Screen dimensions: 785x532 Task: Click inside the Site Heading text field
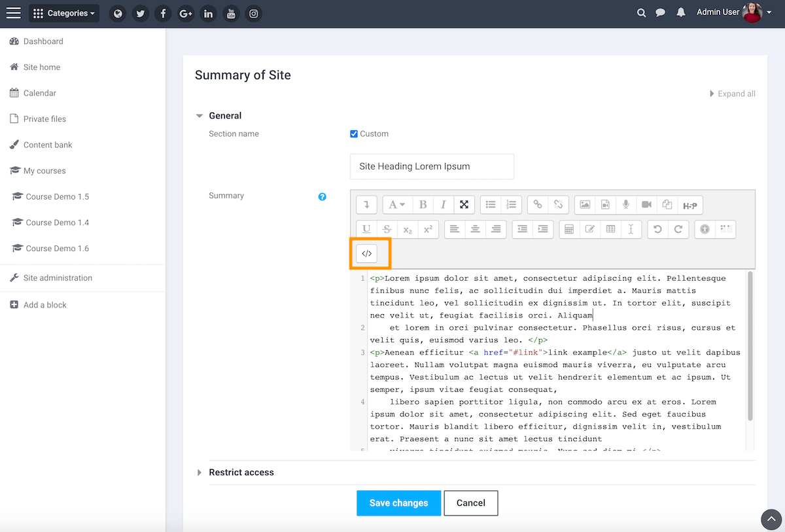[432, 166]
